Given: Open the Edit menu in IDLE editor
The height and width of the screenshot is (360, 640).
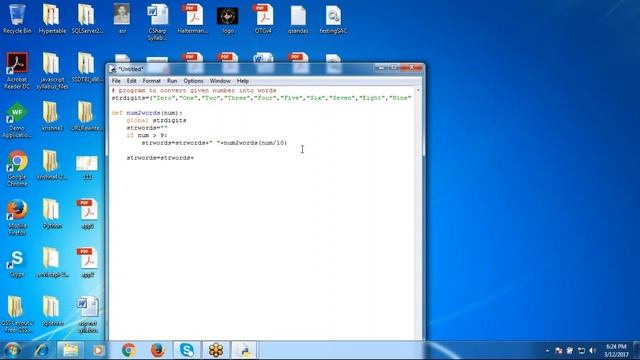Looking at the screenshot, I should pos(131,81).
